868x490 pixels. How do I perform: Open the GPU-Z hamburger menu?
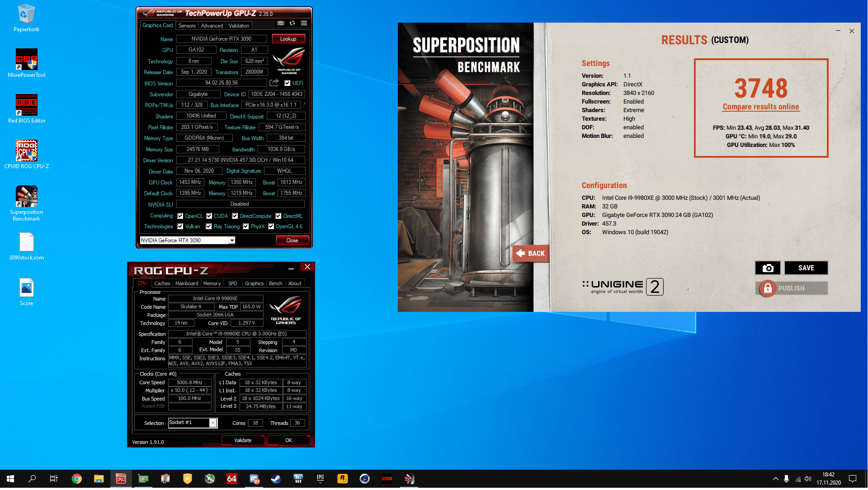(304, 23)
